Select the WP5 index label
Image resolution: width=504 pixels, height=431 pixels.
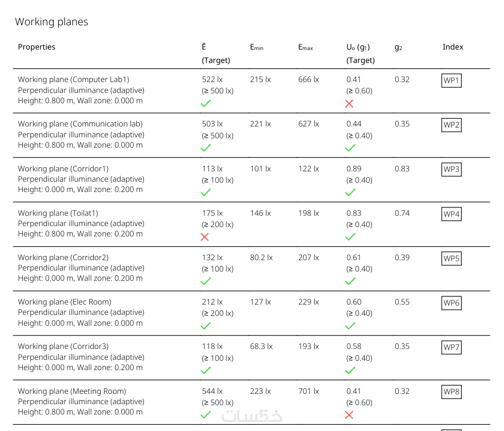pos(451,258)
